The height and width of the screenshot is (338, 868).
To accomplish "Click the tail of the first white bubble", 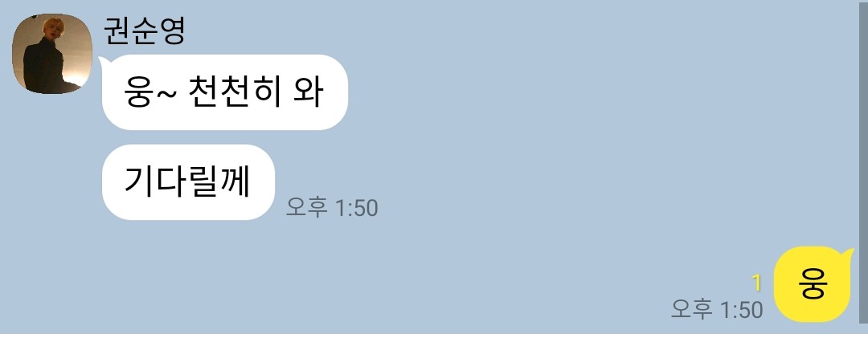I will point(103,61).
